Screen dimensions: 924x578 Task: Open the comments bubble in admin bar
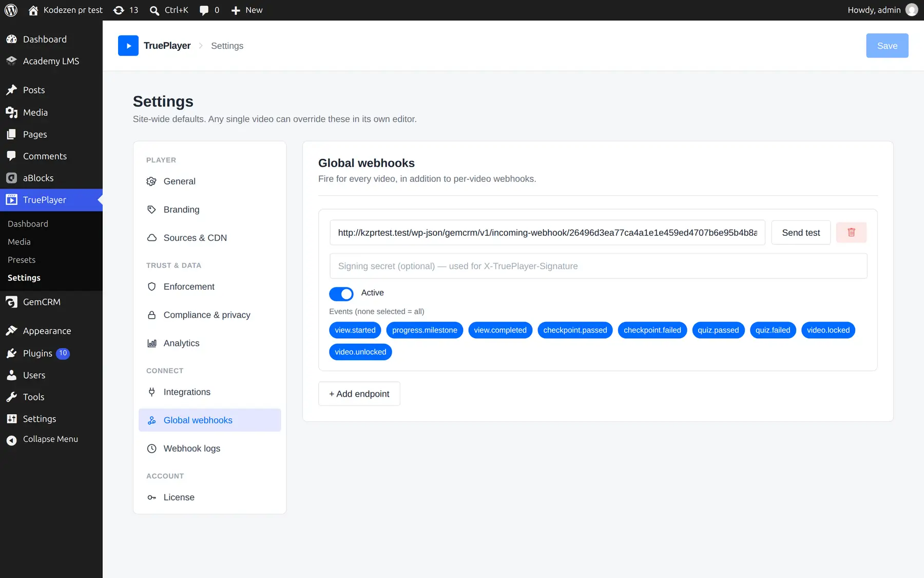tap(204, 10)
